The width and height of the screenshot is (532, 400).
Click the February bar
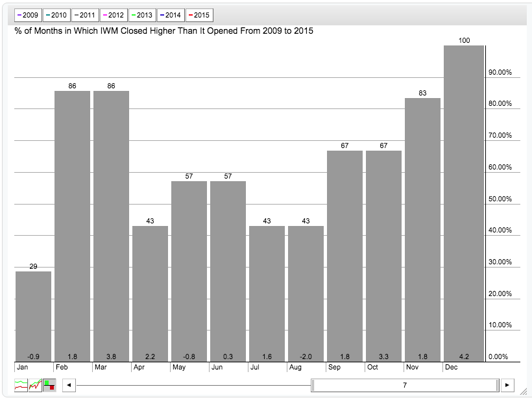[x=72, y=226]
